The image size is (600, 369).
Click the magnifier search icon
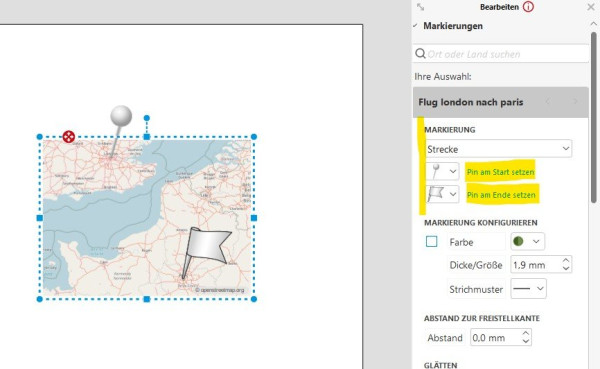[420, 54]
